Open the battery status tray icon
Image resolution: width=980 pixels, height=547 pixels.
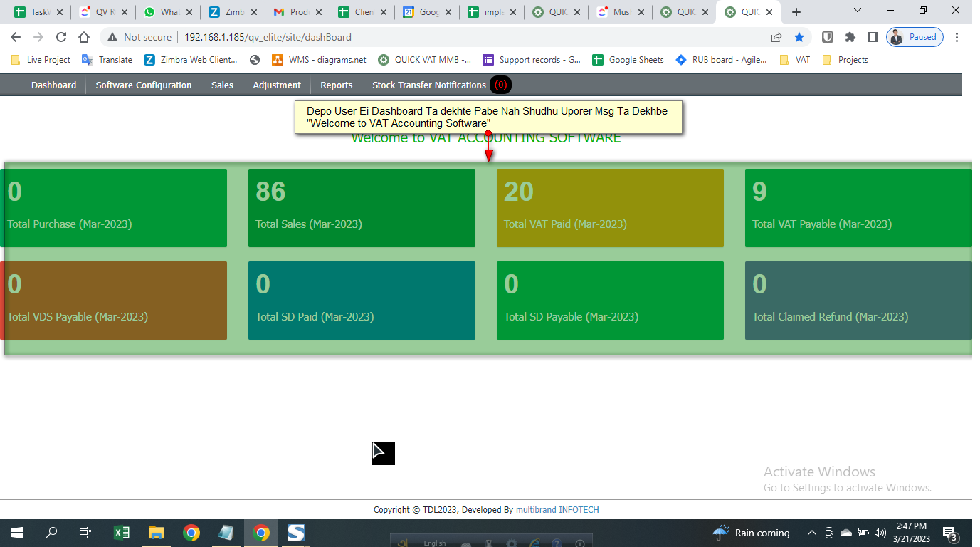pos(863,533)
